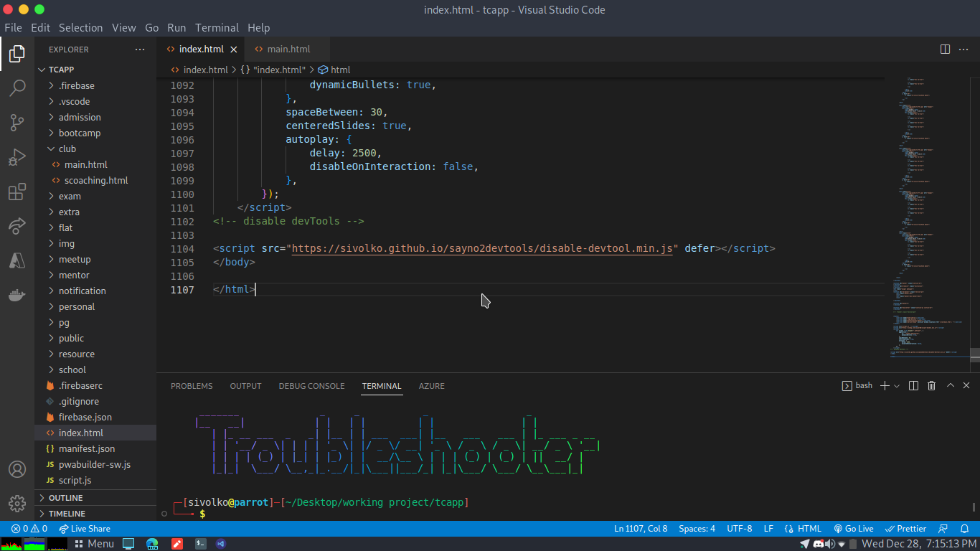980x551 pixels.
Task: Switch to the PROBLEMS panel tab
Action: tap(192, 386)
